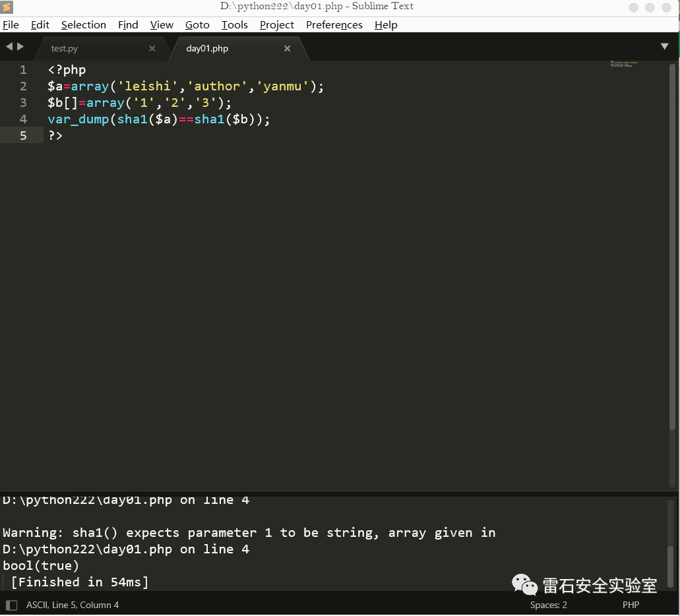This screenshot has width=680, height=616.
Task: Click the next tab right arrow
Action: coord(20,47)
